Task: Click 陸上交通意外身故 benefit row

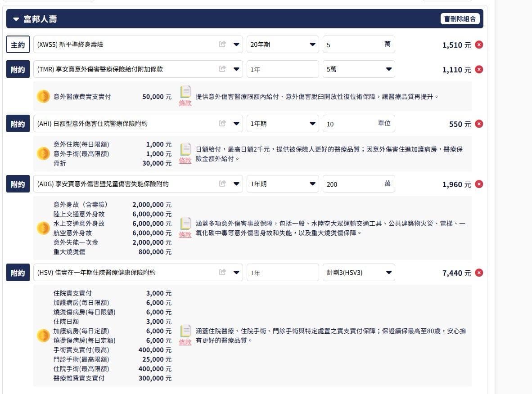Action: [x=113, y=214]
